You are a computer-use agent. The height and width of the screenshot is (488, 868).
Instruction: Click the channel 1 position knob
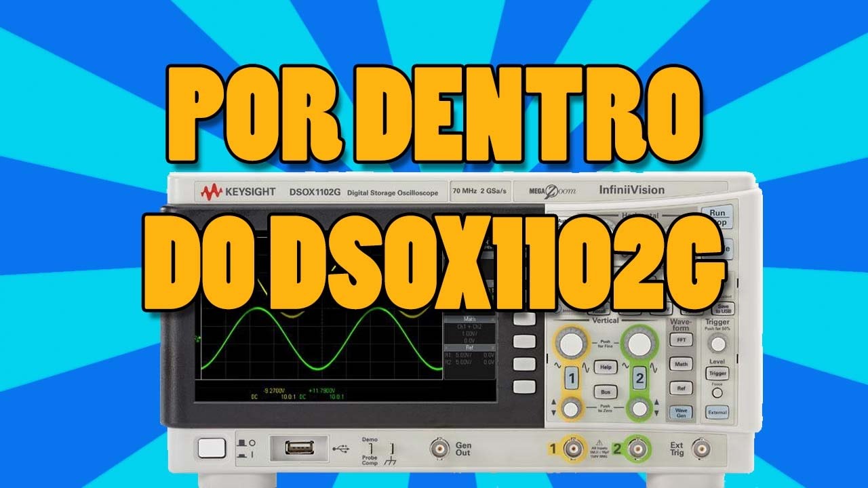click(x=572, y=407)
